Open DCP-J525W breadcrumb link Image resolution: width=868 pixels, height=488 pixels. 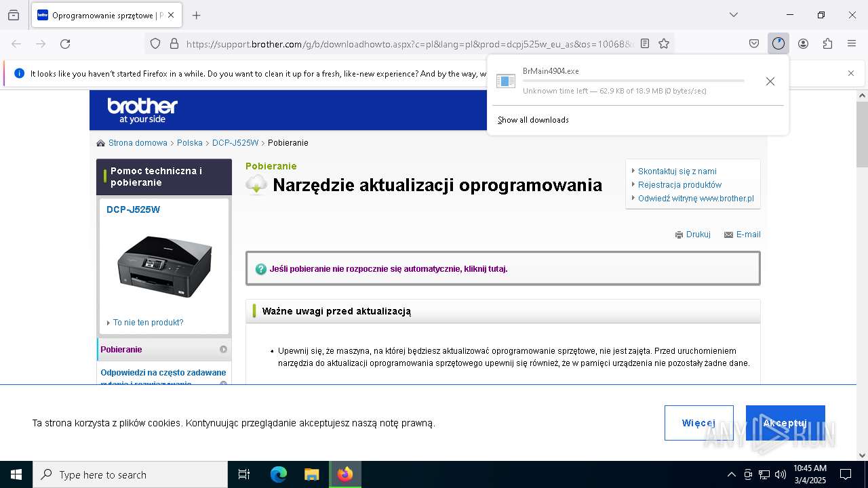click(x=235, y=143)
